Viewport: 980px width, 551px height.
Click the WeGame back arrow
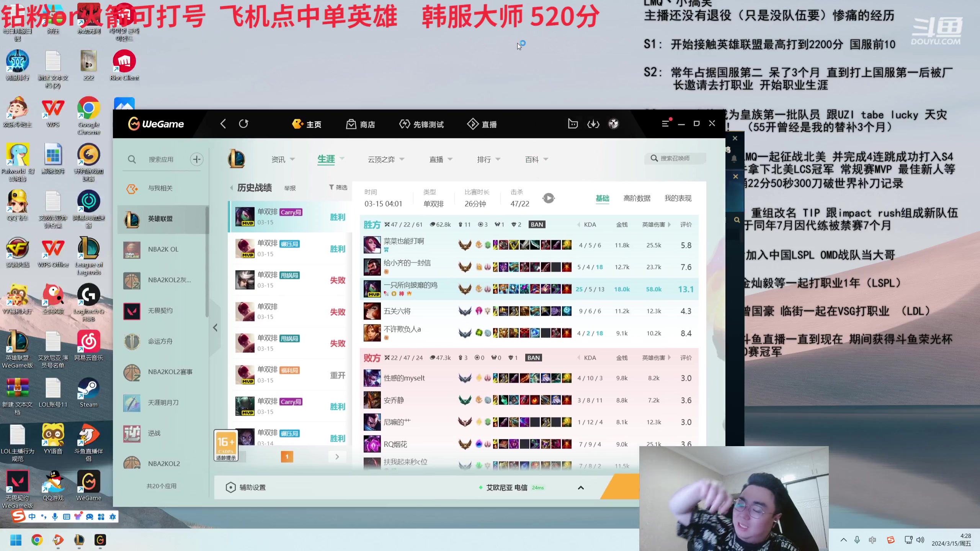(x=223, y=124)
